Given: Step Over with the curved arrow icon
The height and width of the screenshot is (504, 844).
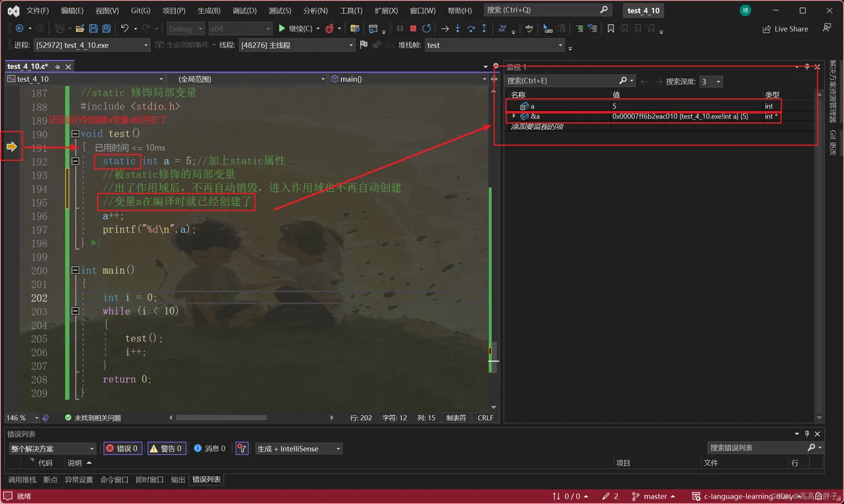Looking at the screenshot, I should tap(471, 28).
